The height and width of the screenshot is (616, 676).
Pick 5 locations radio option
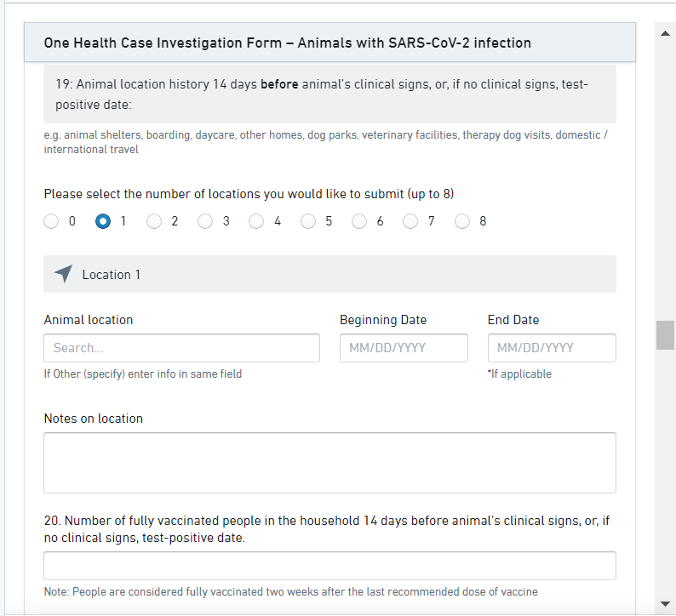(308, 221)
